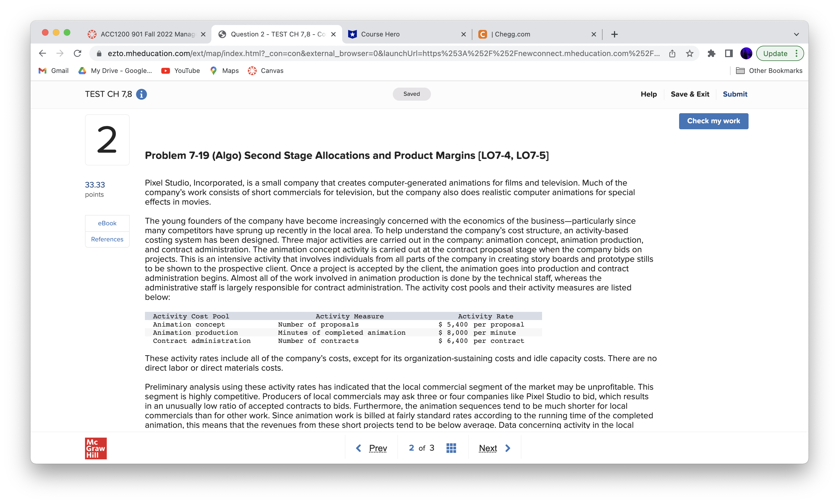Switch to the Chegg.com tab
The width and height of the screenshot is (839, 504).
click(x=534, y=34)
